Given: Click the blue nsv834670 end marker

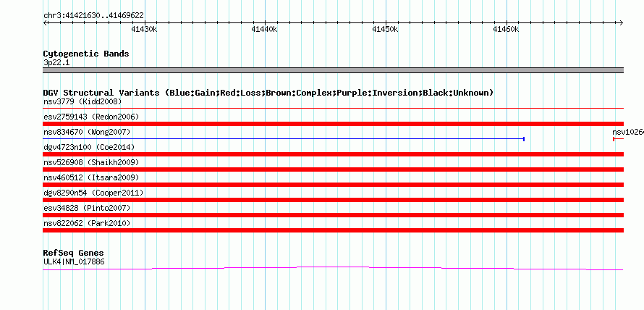Looking at the screenshot, I should pyautogui.click(x=524, y=139).
